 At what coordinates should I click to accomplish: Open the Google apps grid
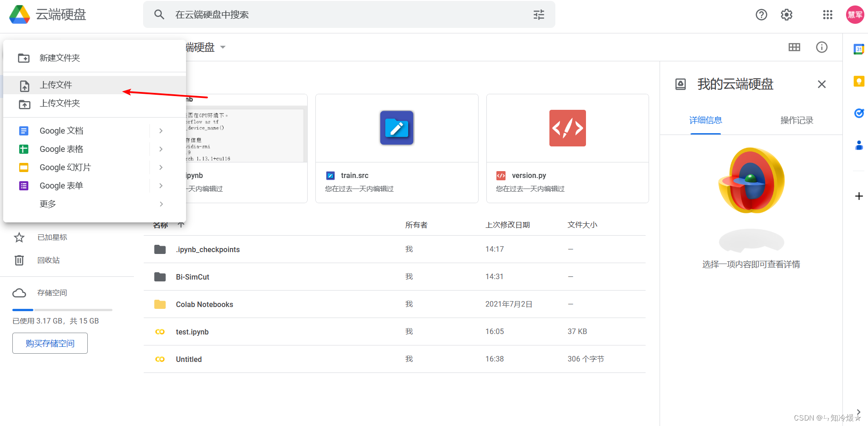click(828, 15)
